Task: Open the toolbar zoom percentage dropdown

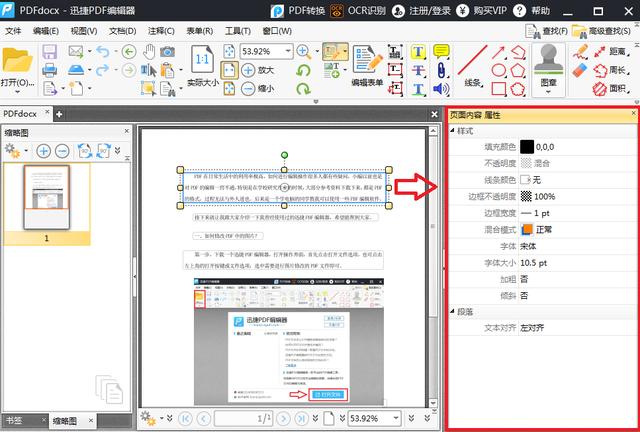Action: 289,51
